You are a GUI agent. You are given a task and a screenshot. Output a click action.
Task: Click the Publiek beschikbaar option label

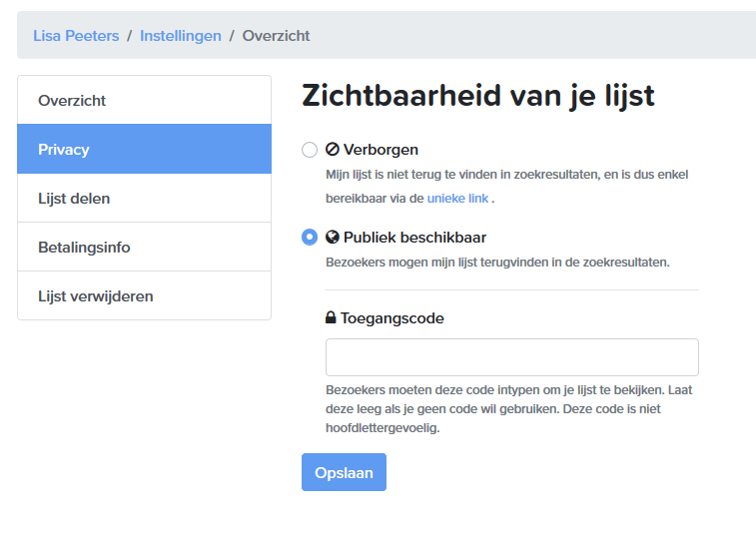pyautogui.click(x=414, y=238)
